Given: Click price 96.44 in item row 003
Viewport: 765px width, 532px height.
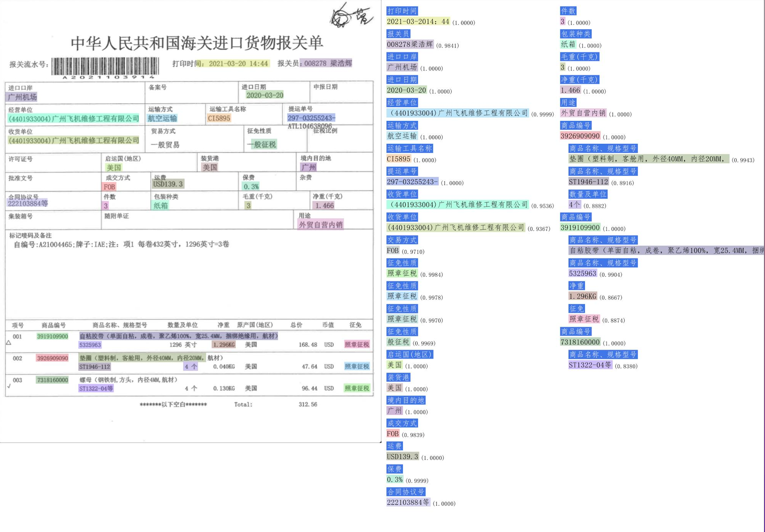Looking at the screenshot, I should 309,388.
